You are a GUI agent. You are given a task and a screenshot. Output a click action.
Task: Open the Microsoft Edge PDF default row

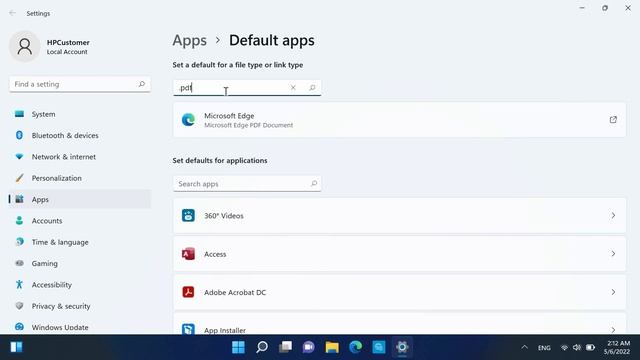[x=399, y=120]
